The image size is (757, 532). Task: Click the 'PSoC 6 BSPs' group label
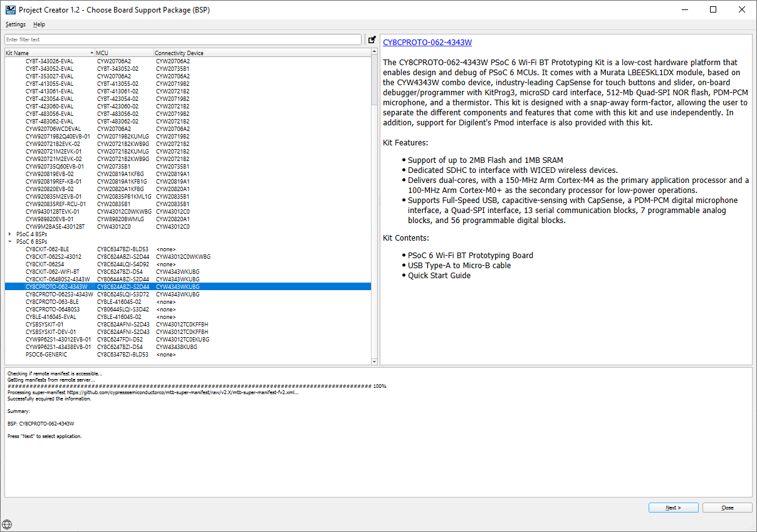31,241
